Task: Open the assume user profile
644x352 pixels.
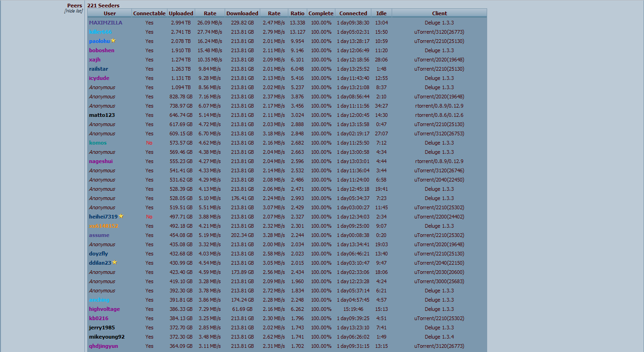Action: (99, 235)
